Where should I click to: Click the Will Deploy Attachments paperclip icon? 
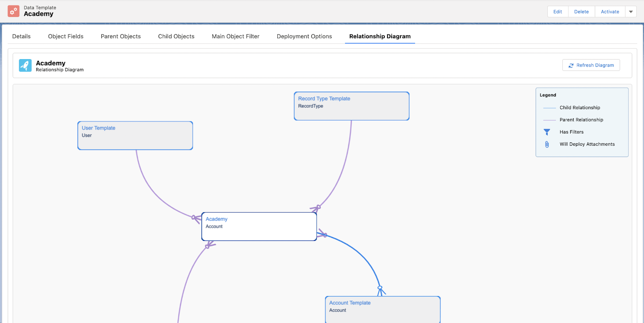[x=547, y=144]
